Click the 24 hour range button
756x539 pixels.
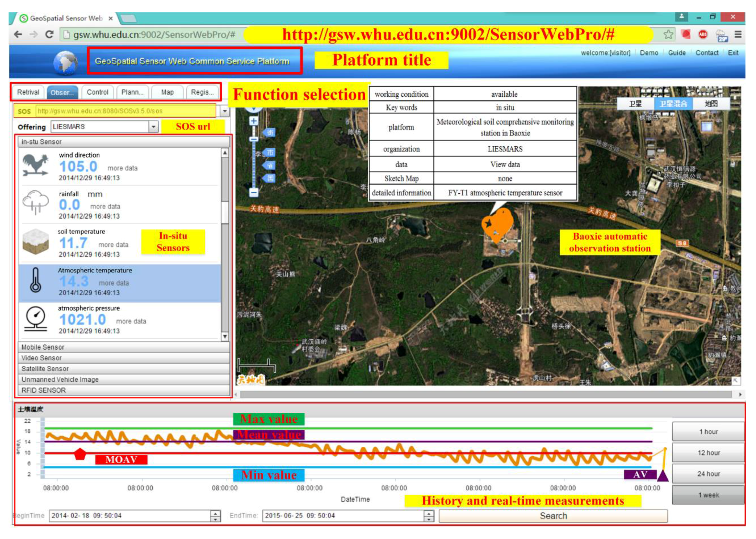click(708, 474)
